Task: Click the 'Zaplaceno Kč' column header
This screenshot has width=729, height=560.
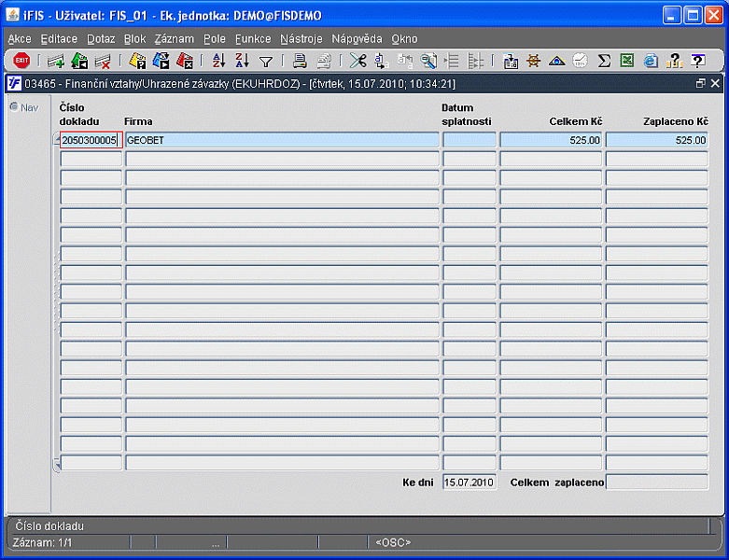Action: (x=676, y=121)
